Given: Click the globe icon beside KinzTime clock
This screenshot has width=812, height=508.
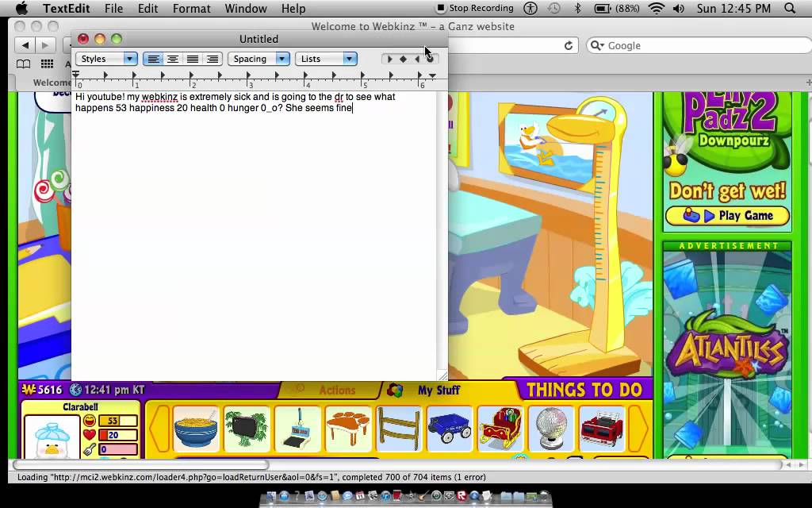Looking at the screenshot, I should (75, 390).
